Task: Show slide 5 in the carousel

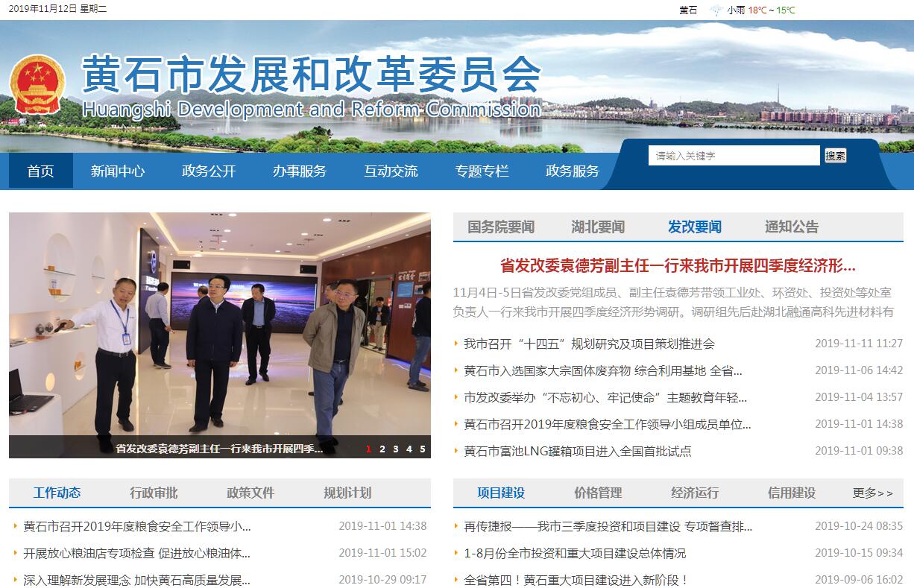Action: [x=422, y=449]
